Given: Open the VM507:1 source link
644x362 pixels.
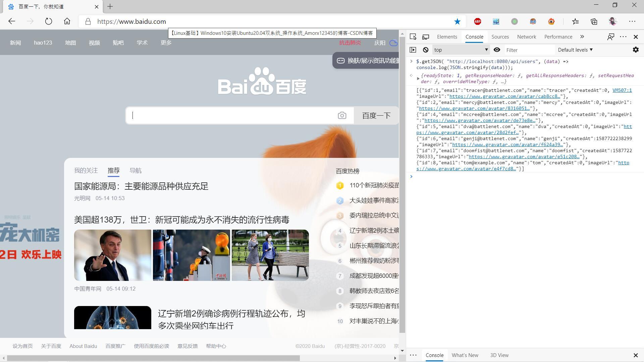Looking at the screenshot, I should [x=622, y=90].
